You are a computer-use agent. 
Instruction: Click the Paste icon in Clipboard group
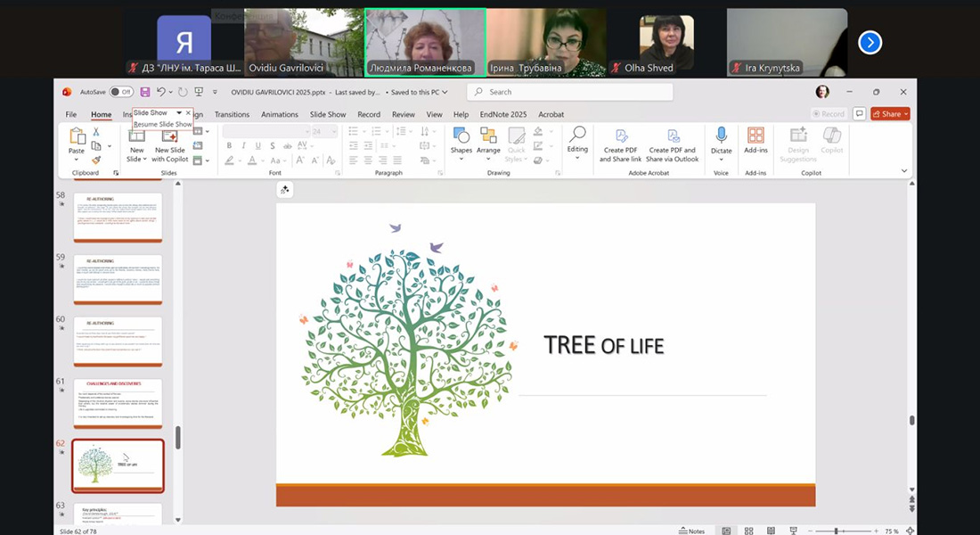pos(77,140)
